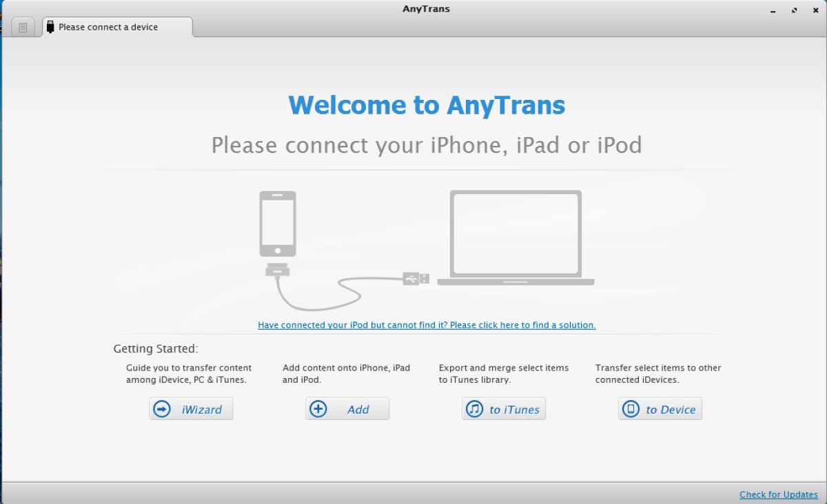
Task: Click the AnyTrans title bar text
Action: (426, 8)
